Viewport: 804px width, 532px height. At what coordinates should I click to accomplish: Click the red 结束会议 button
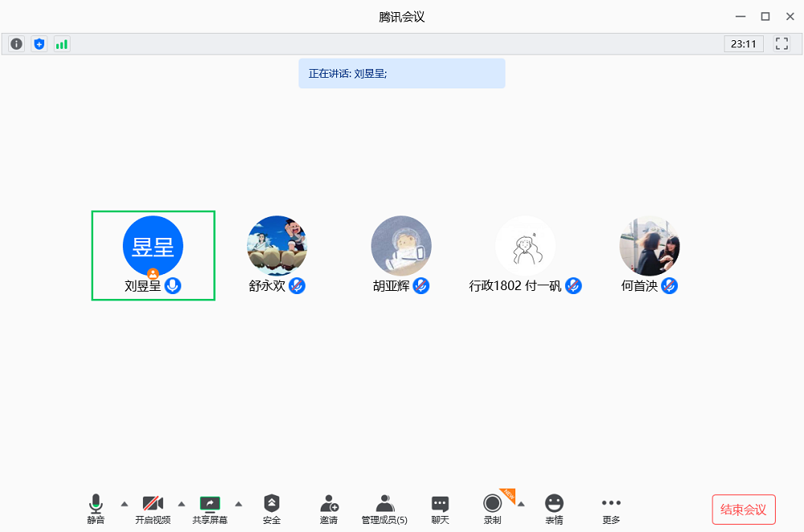(x=744, y=509)
